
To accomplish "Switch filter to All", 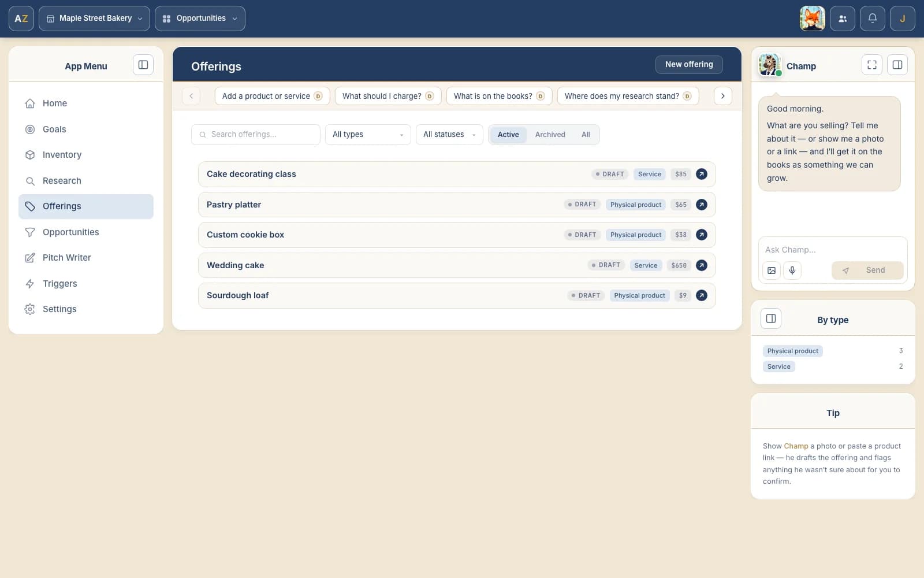I will coord(586,135).
